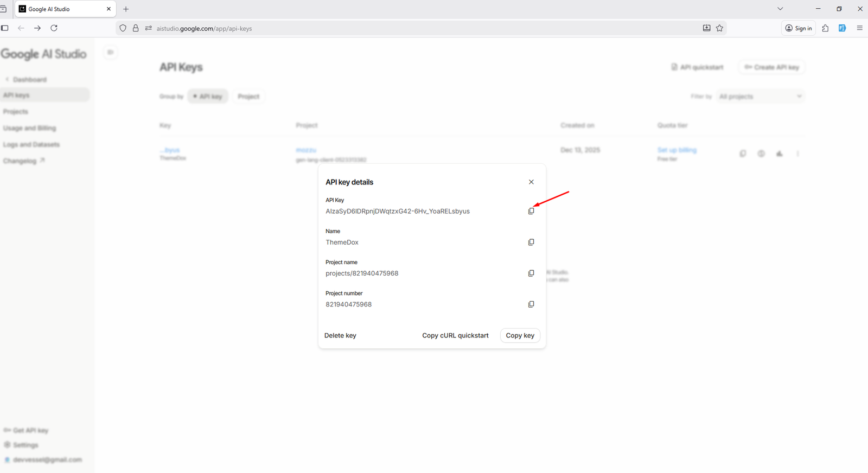Close the API key details dialog

coord(531,182)
